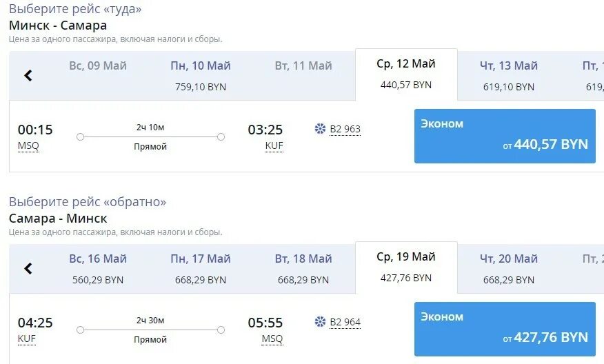Open flight number B2 964 details

click(345, 322)
